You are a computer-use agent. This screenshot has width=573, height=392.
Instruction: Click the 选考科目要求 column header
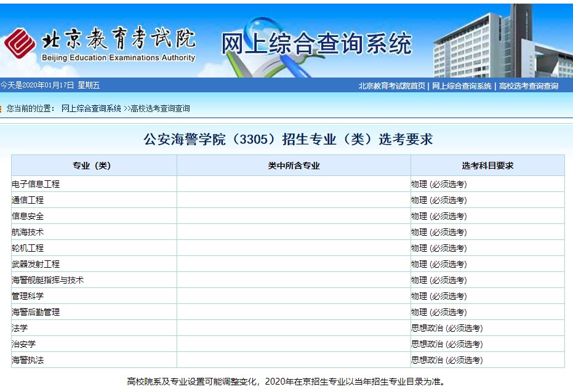pyautogui.click(x=487, y=166)
